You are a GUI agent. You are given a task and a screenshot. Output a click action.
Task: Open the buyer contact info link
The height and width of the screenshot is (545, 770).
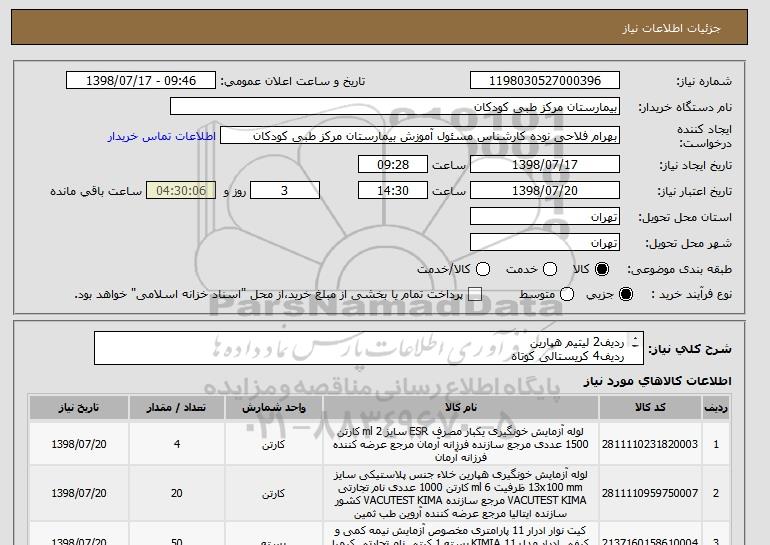coord(162,136)
